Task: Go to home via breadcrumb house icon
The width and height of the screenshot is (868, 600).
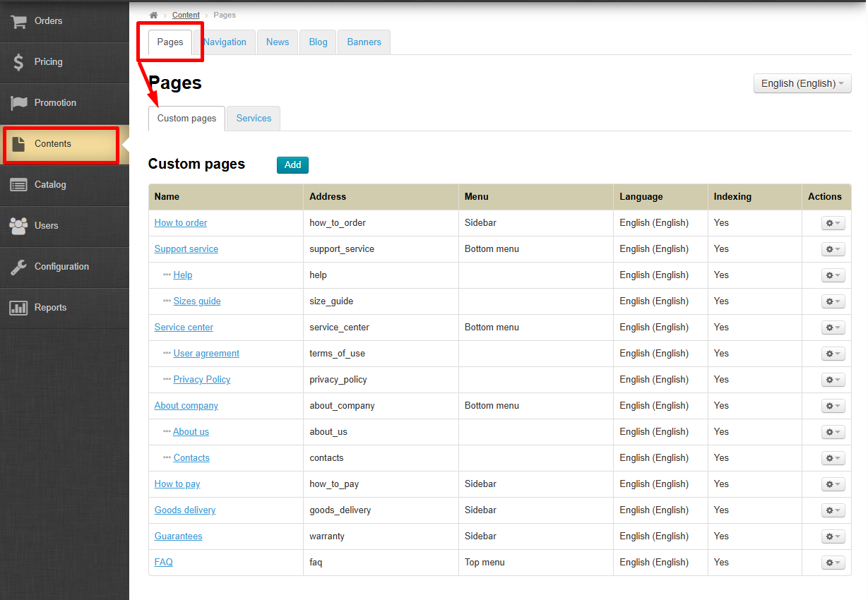Action: pyautogui.click(x=153, y=15)
